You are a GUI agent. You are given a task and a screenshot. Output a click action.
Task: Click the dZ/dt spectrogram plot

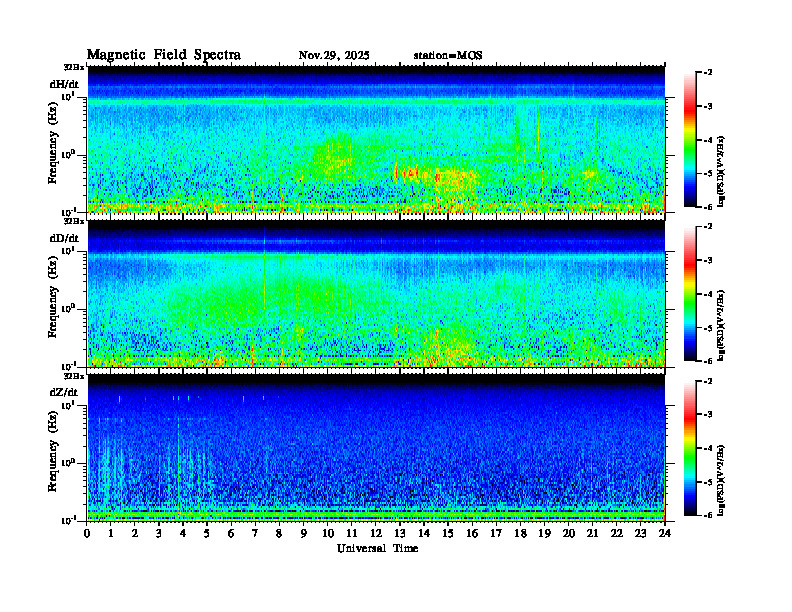[376, 448]
